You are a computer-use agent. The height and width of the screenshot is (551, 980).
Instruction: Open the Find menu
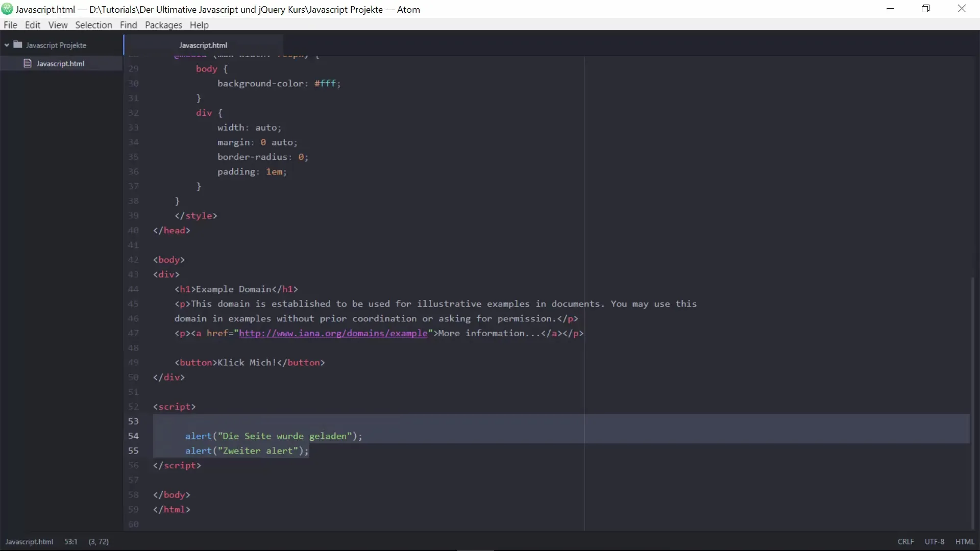pos(129,25)
